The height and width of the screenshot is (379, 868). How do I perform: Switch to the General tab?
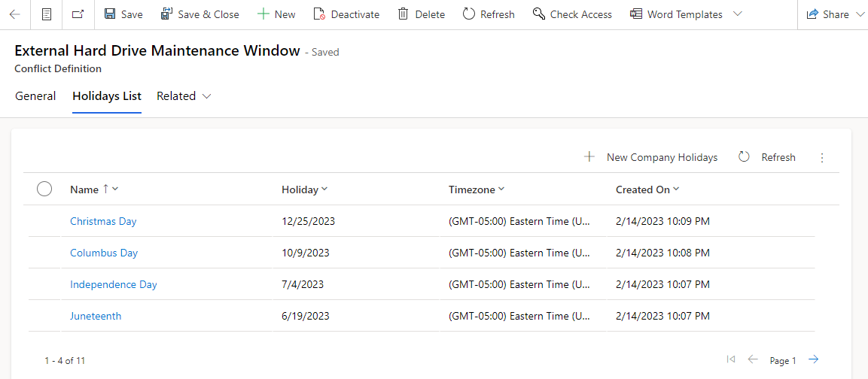tap(35, 96)
